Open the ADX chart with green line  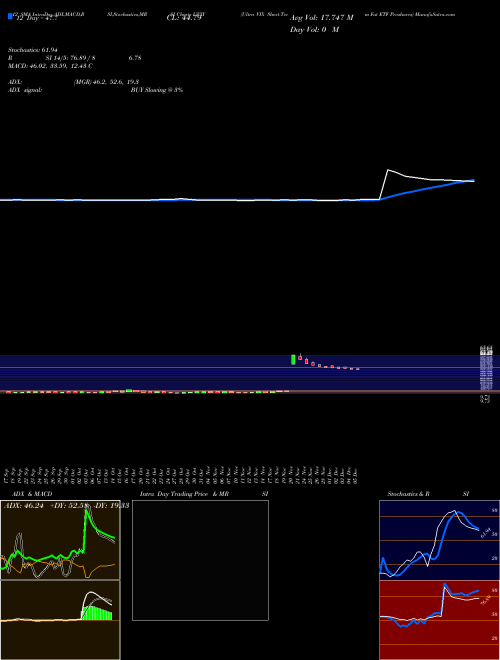[60, 540]
